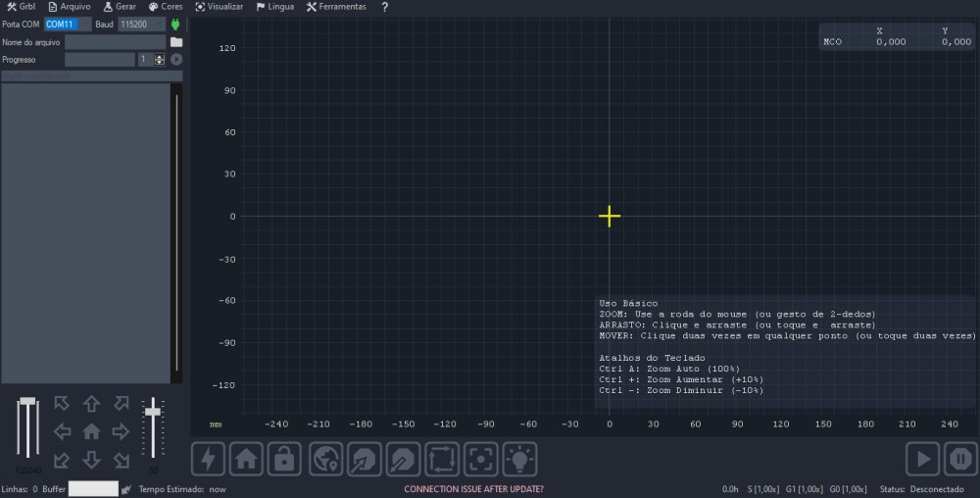Click the dashed-square frame icon
The height and width of the screenshot is (498, 980).
coord(442,458)
